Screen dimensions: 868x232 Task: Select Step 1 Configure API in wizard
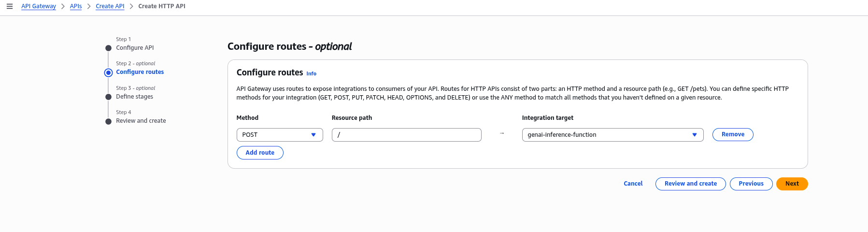[x=135, y=48]
